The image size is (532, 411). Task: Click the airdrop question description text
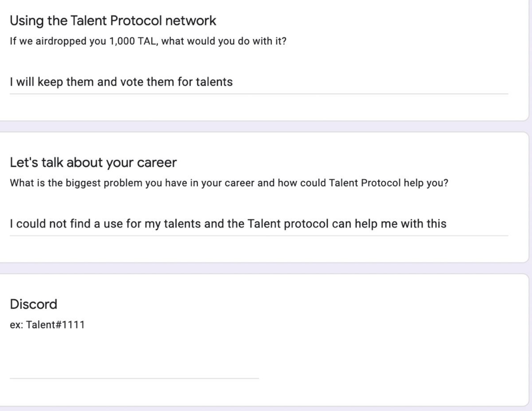[148, 41]
